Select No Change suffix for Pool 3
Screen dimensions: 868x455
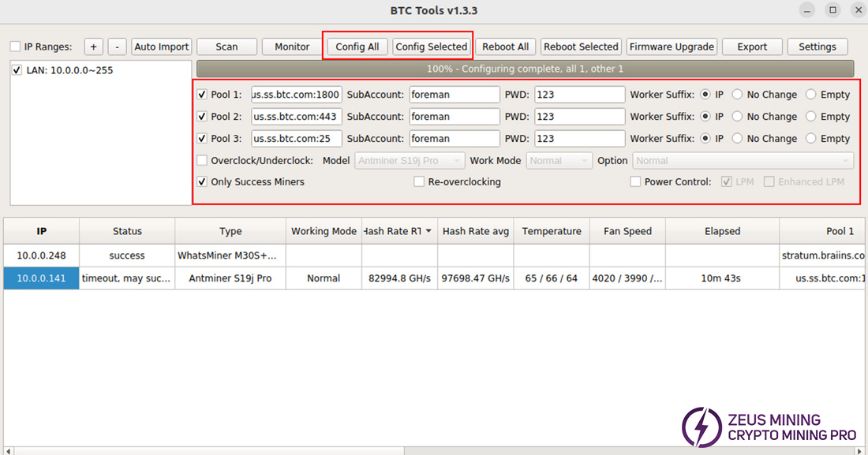[737, 139]
